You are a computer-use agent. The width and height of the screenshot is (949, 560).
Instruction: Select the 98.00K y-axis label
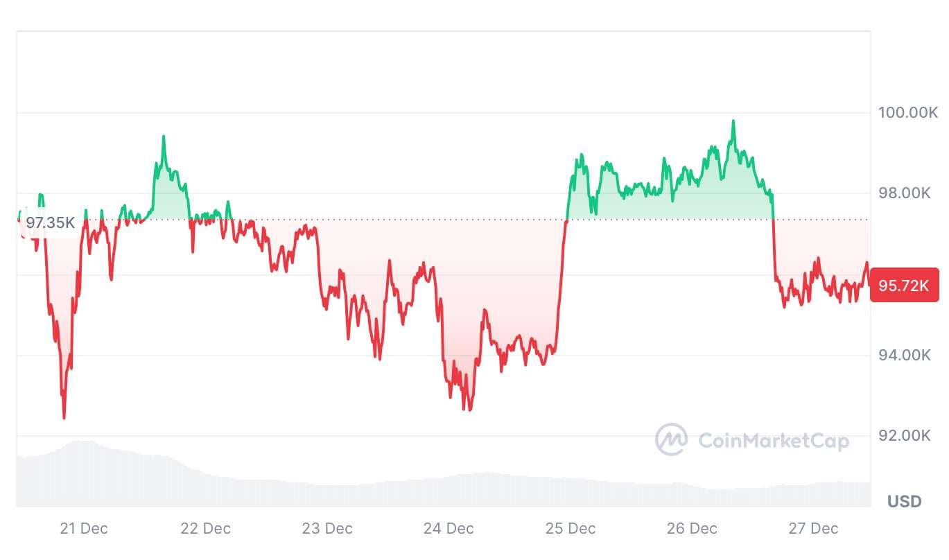pyautogui.click(x=904, y=193)
